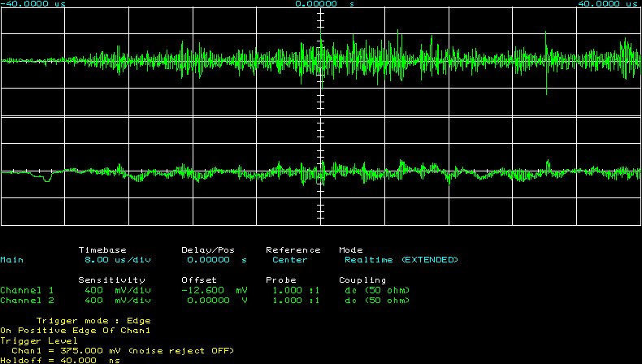The width and height of the screenshot is (642, 364).
Task: Open Channel 1 coupling dc (50 ohm)
Action: pyautogui.click(x=377, y=290)
